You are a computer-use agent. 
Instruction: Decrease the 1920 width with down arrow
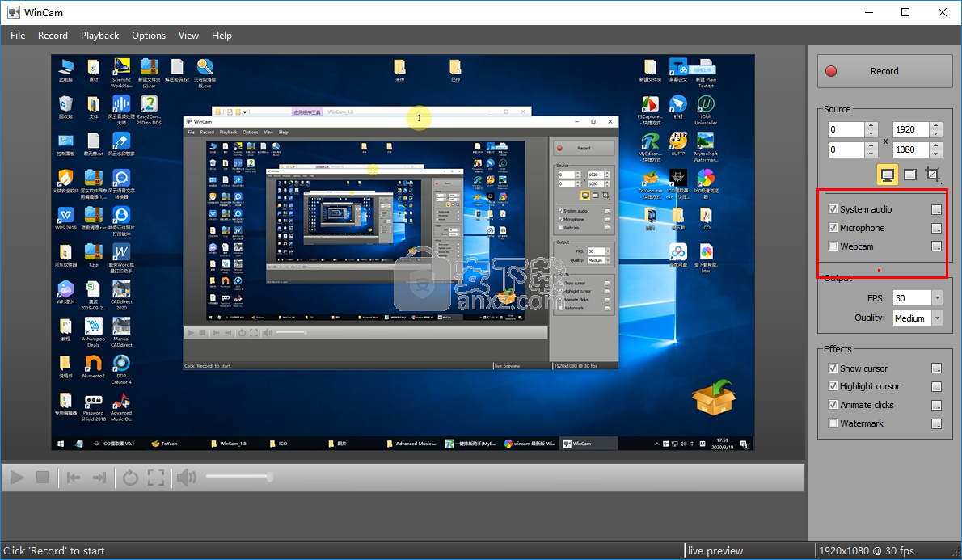tap(935, 133)
